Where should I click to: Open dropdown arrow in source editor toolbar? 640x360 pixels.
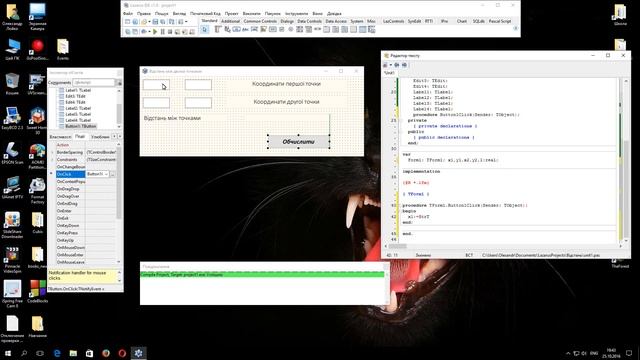pyautogui.click(x=391, y=65)
